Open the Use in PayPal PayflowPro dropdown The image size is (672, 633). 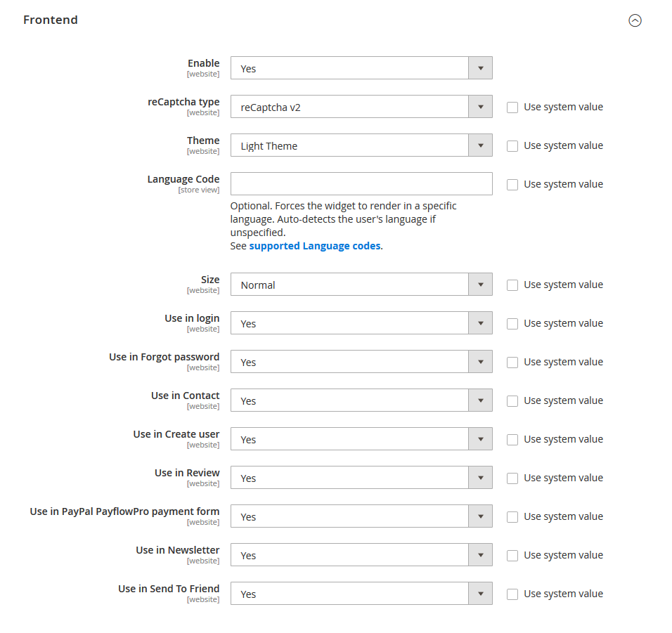click(361, 516)
